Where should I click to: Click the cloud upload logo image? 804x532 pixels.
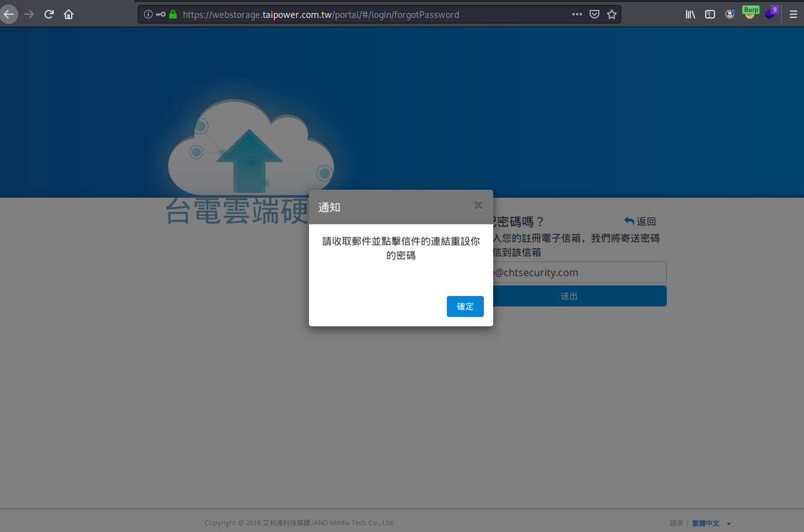(x=251, y=149)
